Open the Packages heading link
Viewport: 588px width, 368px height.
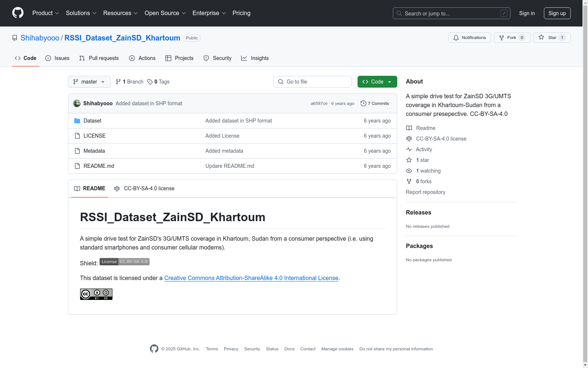pyautogui.click(x=419, y=246)
